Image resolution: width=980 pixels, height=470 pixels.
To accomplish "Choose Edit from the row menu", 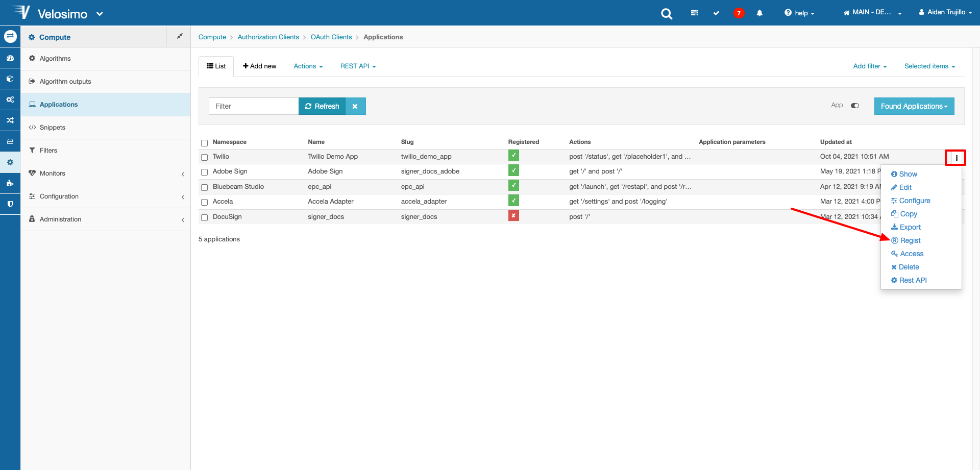I will [901, 187].
